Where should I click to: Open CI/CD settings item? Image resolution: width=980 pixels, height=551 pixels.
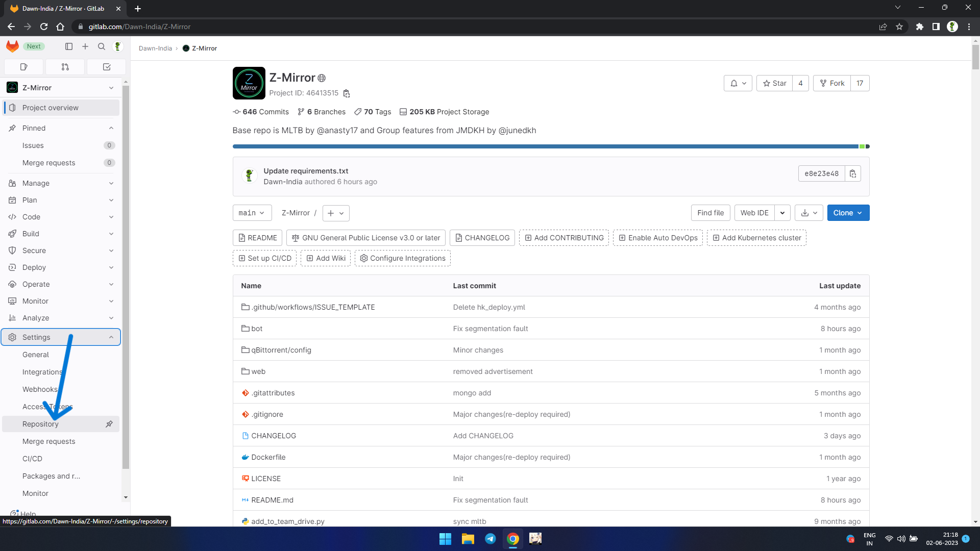click(32, 459)
